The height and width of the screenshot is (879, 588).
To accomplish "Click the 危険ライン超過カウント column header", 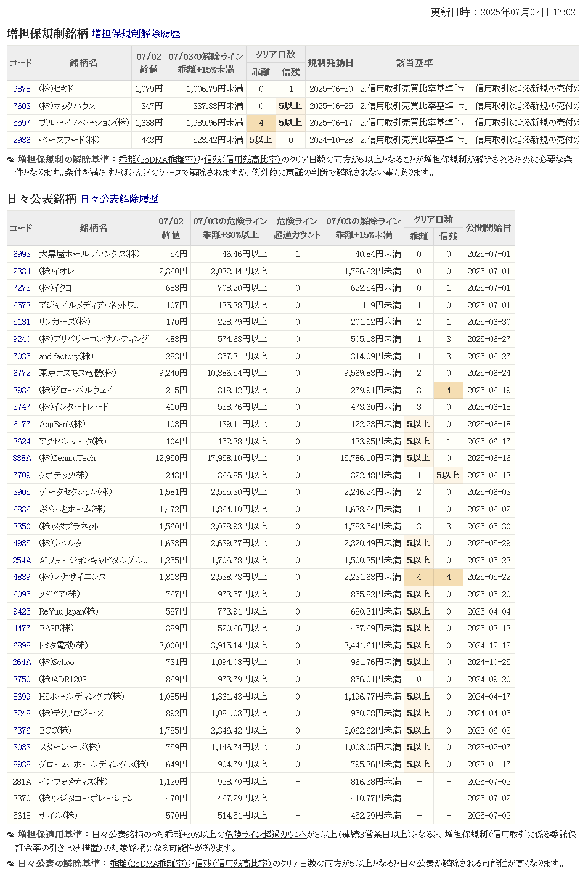I will pyautogui.click(x=297, y=228).
